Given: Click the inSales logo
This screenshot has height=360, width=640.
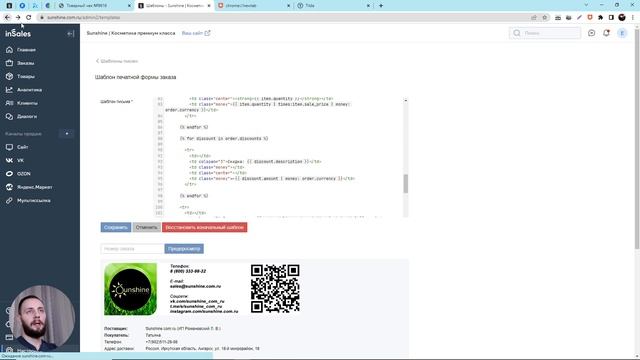Looking at the screenshot, I should [18, 33].
